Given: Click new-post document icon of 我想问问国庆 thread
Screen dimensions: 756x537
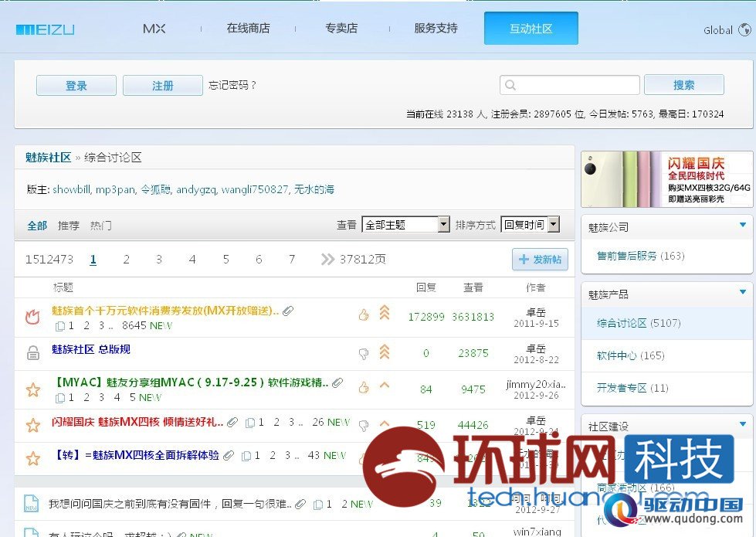Looking at the screenshot, I should tap(32, 503).
